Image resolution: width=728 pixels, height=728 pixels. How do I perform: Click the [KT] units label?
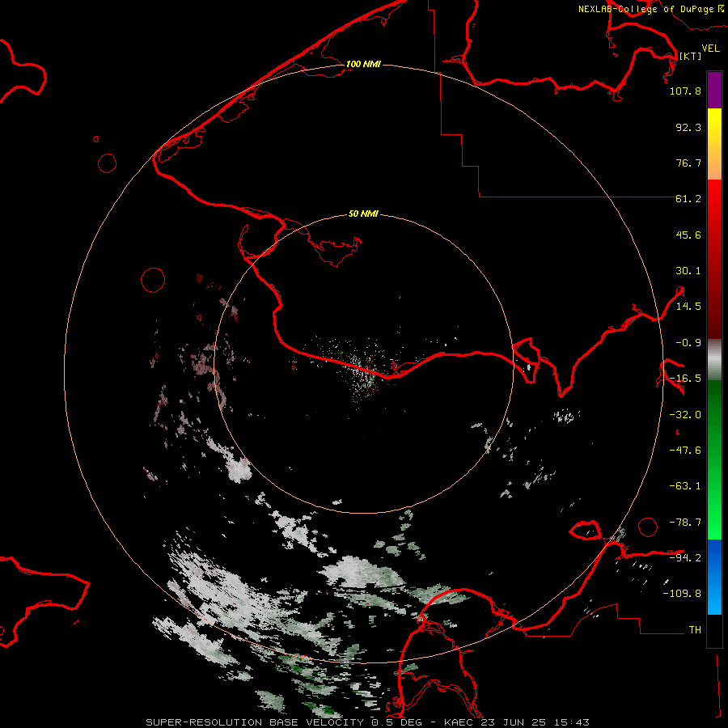pyautogui.click(x=691, y=56)
